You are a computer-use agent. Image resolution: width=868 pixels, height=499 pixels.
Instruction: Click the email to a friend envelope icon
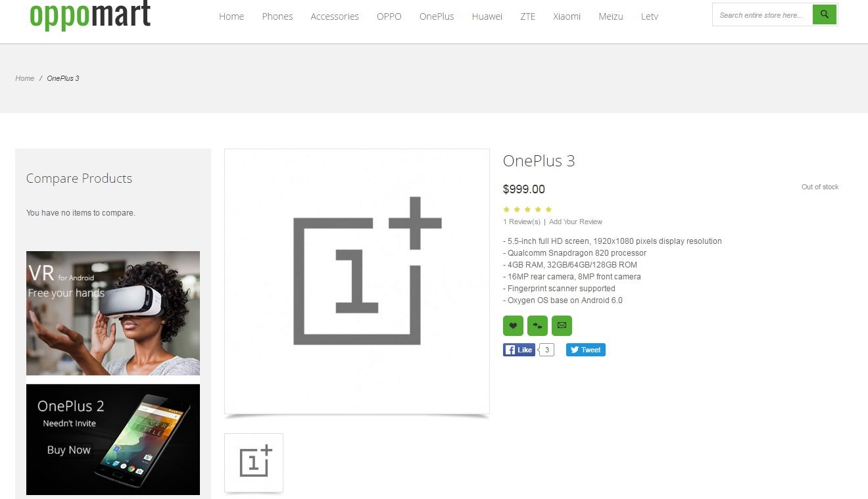pyautogui.click(x=562, y=325)
